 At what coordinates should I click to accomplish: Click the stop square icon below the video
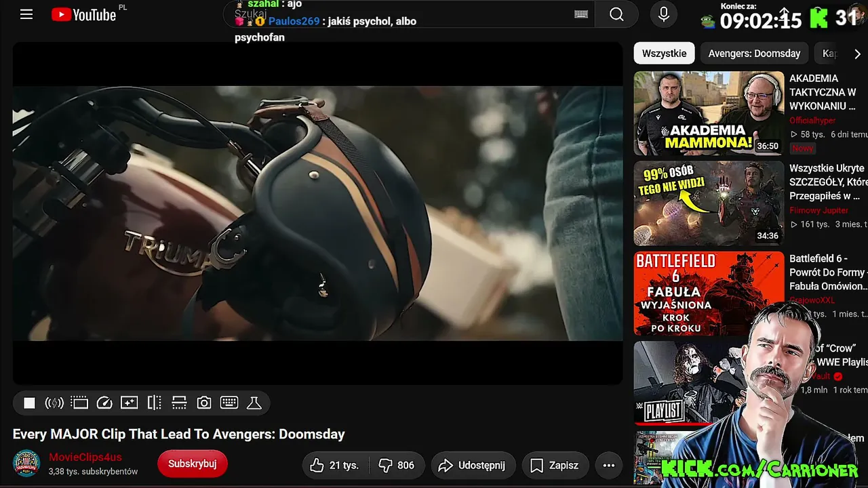(x=29, y=403)
